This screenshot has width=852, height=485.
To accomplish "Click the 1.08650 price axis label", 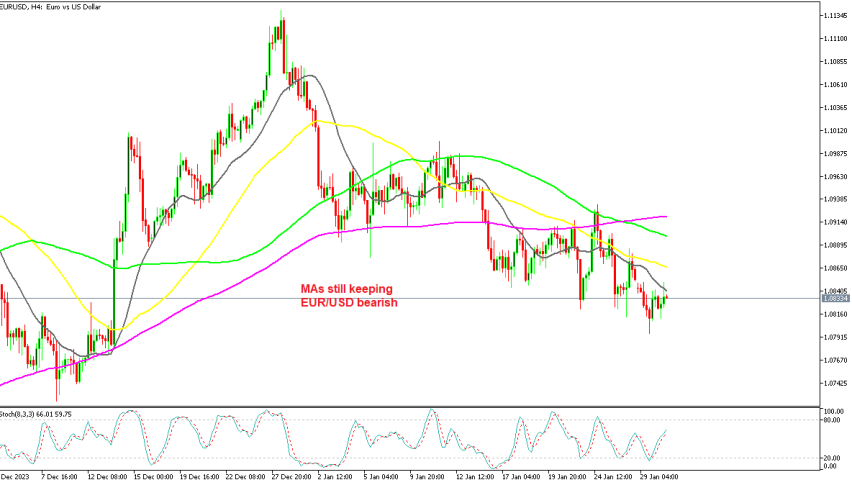I will point(836,268).
